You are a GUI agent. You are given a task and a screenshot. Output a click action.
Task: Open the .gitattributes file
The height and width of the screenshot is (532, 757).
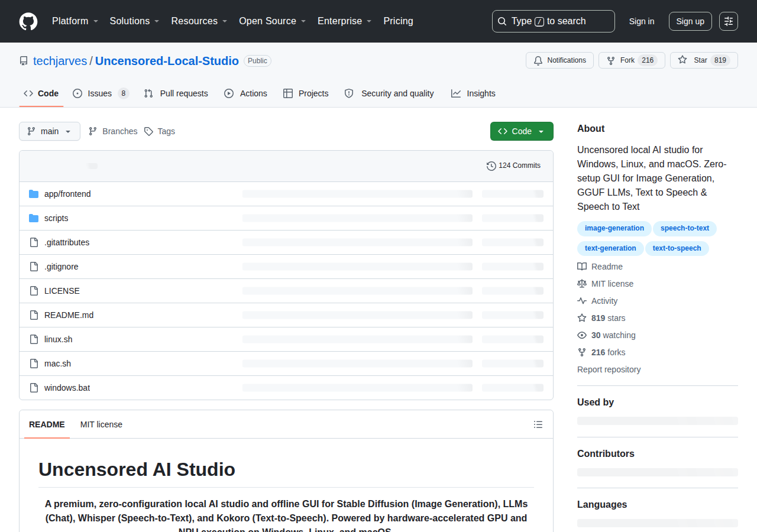click(x=67, y=242)
